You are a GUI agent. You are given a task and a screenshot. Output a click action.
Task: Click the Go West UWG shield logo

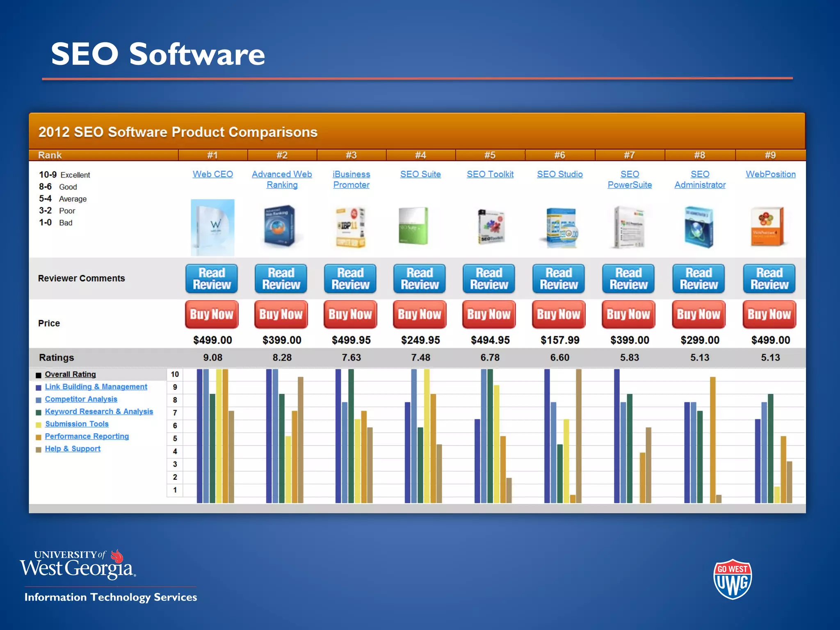(733, 579)
